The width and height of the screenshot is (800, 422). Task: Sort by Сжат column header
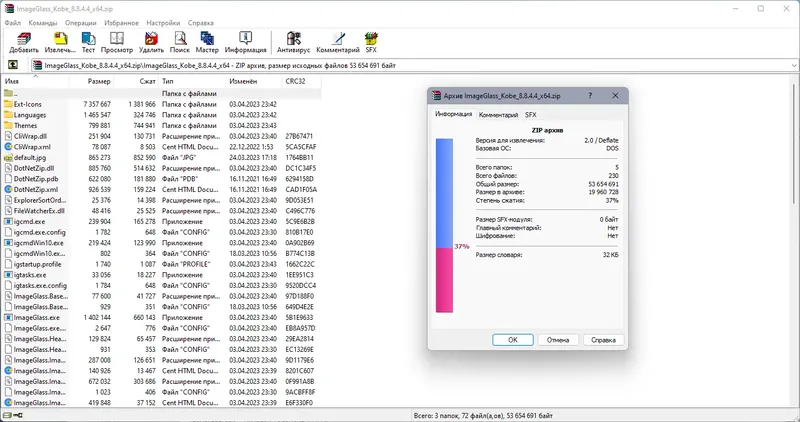tap(136, 81)
